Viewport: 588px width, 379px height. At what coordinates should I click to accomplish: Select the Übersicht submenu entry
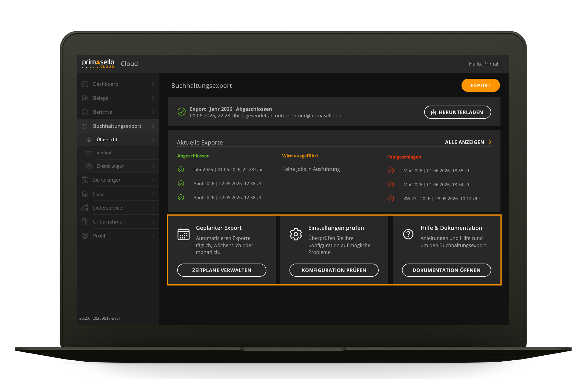(118, 140)
